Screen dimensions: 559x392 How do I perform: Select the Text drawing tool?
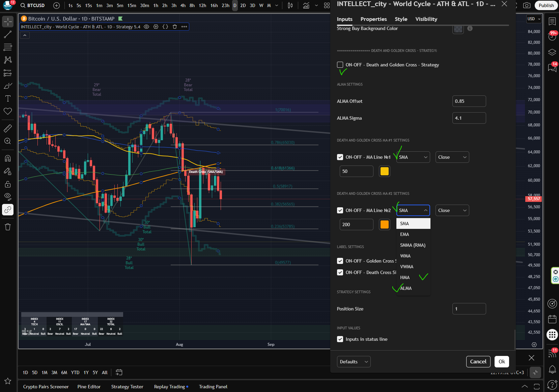(8, 98)
